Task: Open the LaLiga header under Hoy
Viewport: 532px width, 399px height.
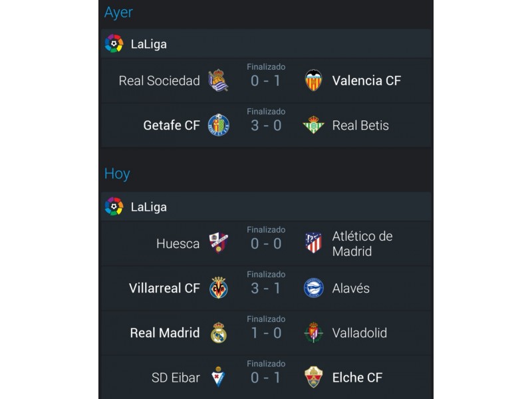Action: 266,206
